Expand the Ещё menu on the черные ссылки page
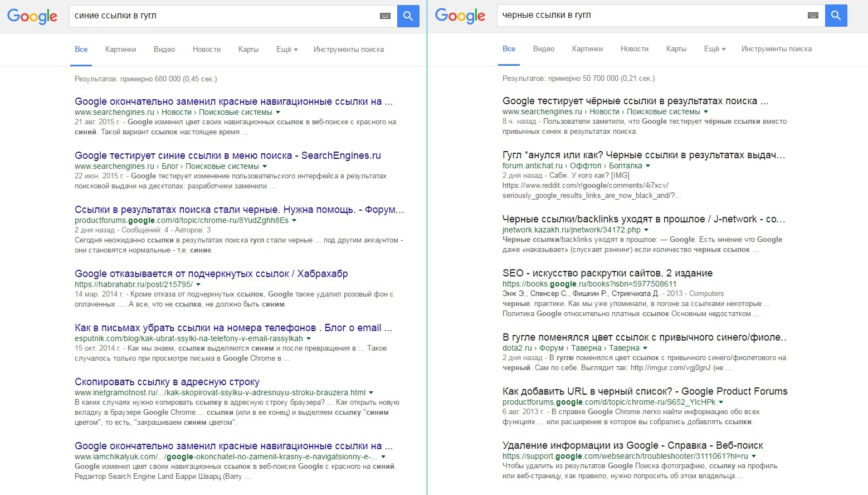 click(715, 49)
